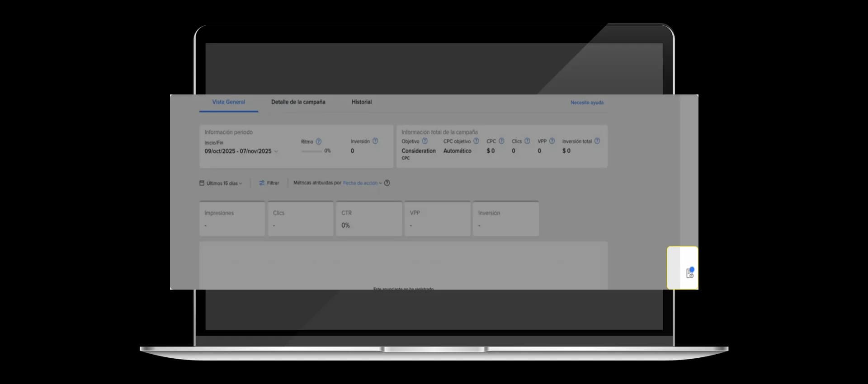868x384 pixels.
Task: Select the Vista General tab
Action: [229, 102]
